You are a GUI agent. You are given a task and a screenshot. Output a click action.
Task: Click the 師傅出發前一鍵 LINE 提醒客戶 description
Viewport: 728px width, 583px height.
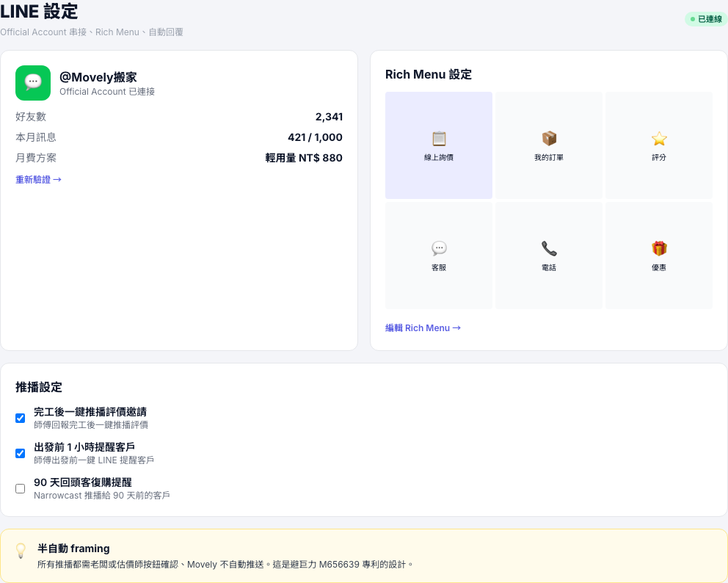(x=94, y=460)
